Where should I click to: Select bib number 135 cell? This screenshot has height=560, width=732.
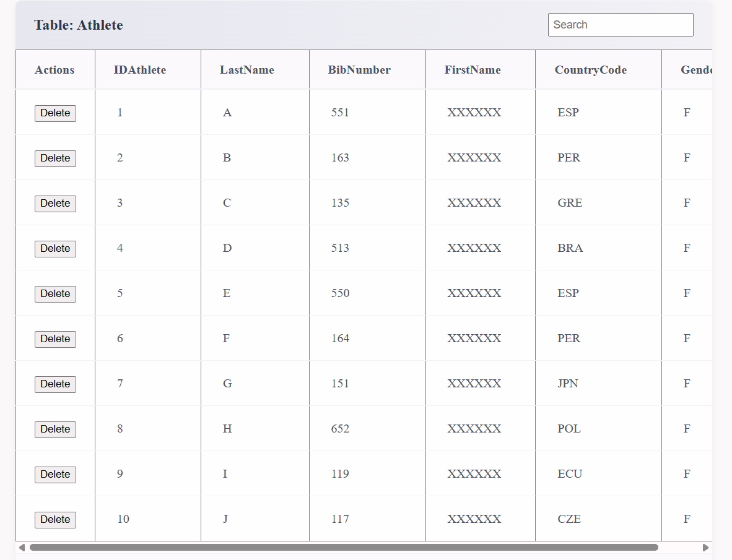tap(367, 203)
